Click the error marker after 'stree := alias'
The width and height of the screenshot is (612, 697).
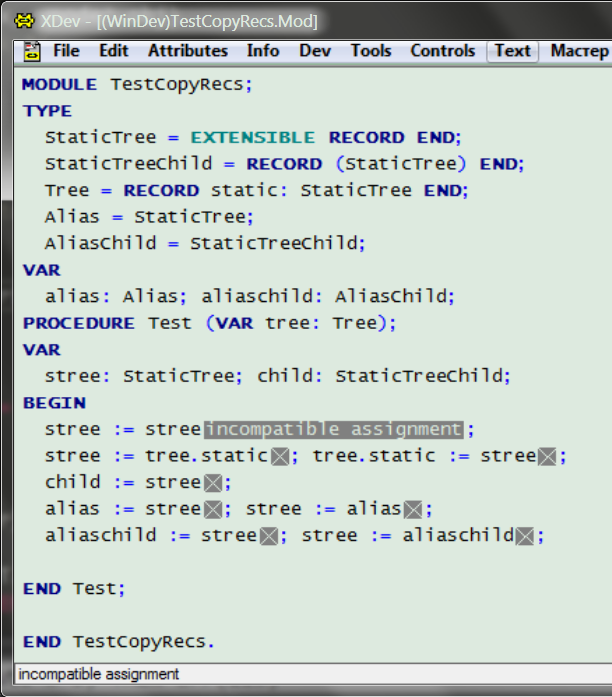(414, 510)
